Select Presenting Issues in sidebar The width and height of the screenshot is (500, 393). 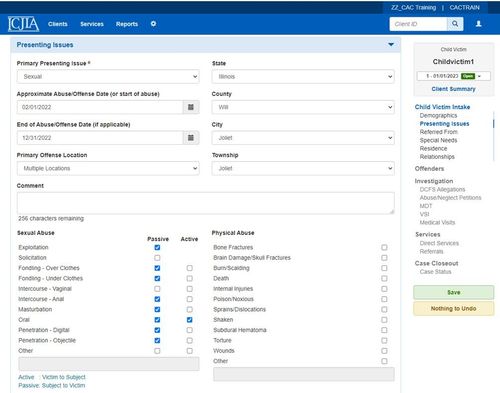click(x=444, y=124)
